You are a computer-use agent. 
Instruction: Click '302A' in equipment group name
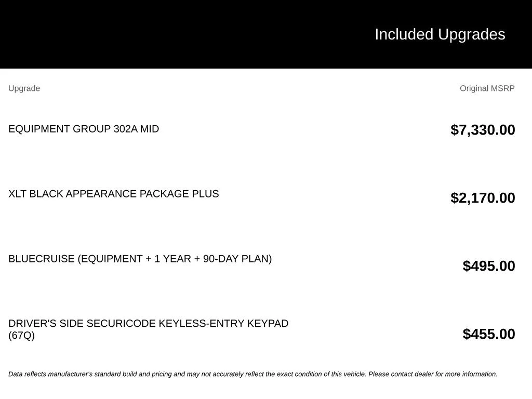[126, 129]
